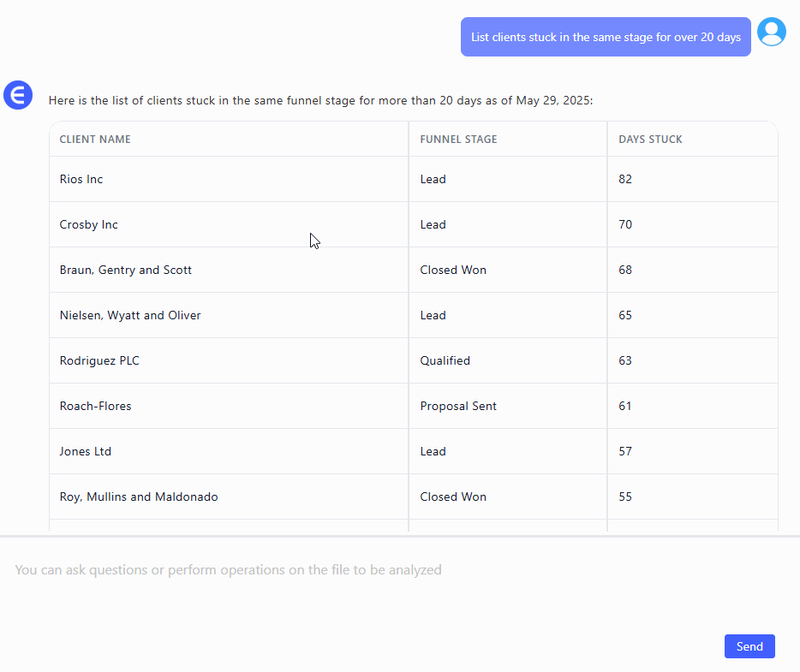The height and width of the screenshot is (672, 800).
Task: Select the Rios Inc client cell
Action: (x=81, y=180)
